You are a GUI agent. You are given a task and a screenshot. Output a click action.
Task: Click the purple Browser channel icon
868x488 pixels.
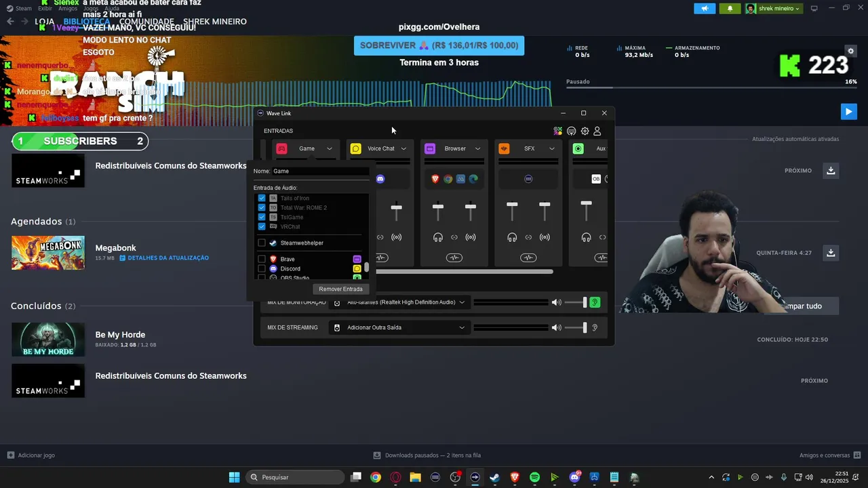pos(430,148)
